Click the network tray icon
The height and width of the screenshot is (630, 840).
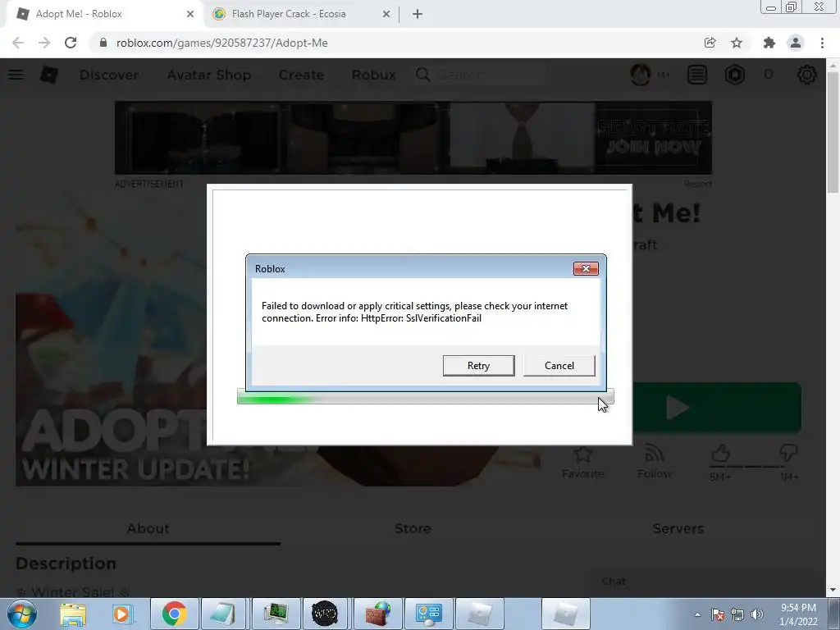pos(737,614)
